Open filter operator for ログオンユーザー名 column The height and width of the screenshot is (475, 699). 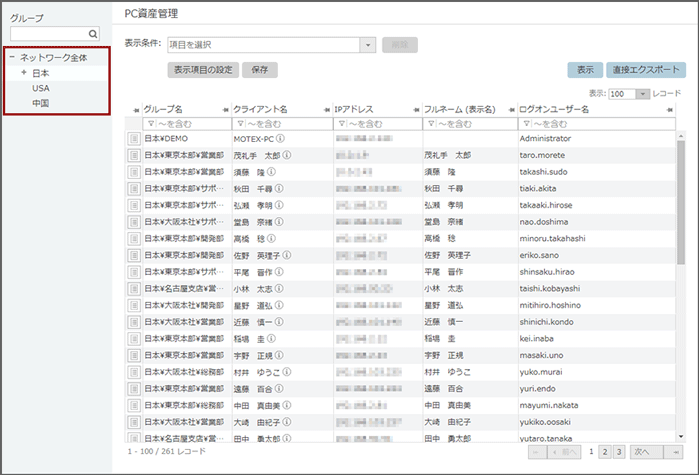526,124
